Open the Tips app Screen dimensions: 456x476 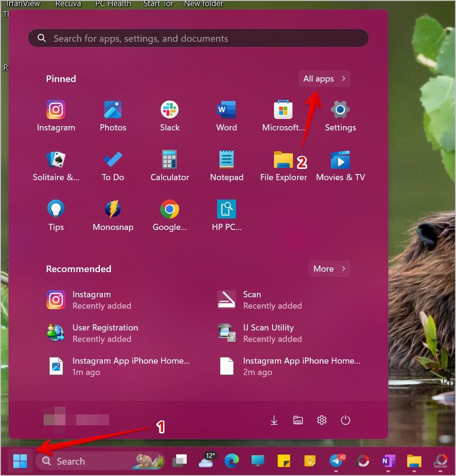click(56, 215)
